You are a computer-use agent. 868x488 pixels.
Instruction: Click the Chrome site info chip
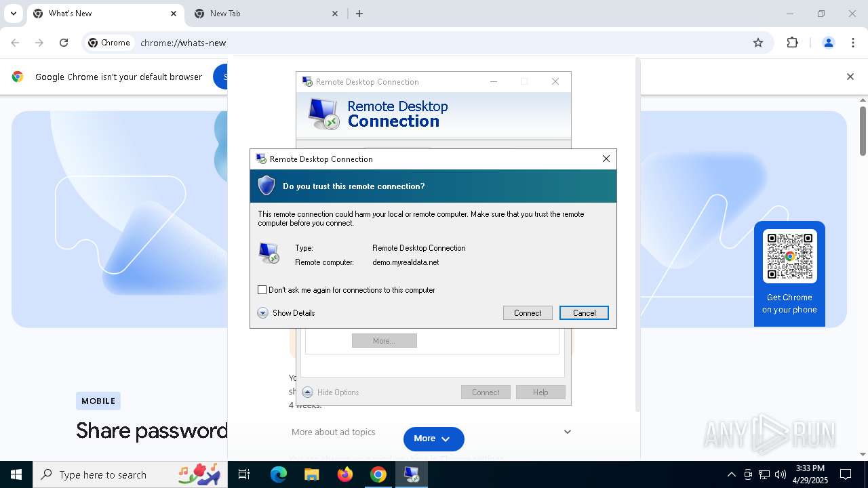click(x=109, y=43)
